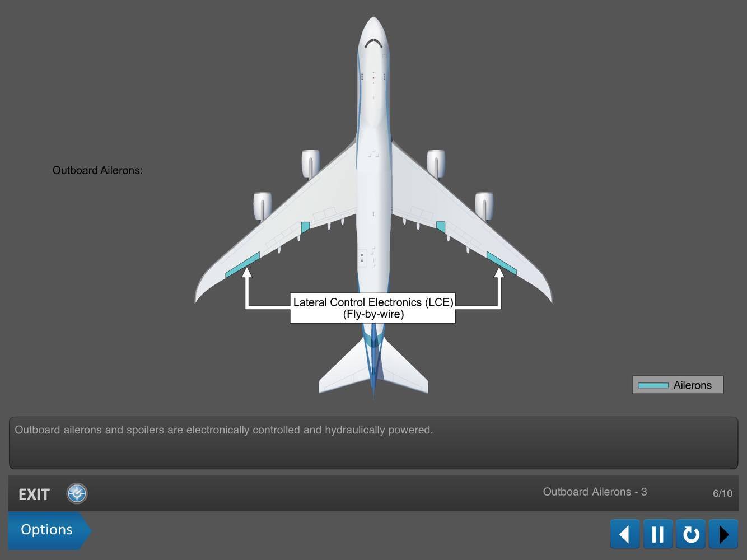
Task: Select the Lateral Control Electronics label box
Action: [373, 308]
